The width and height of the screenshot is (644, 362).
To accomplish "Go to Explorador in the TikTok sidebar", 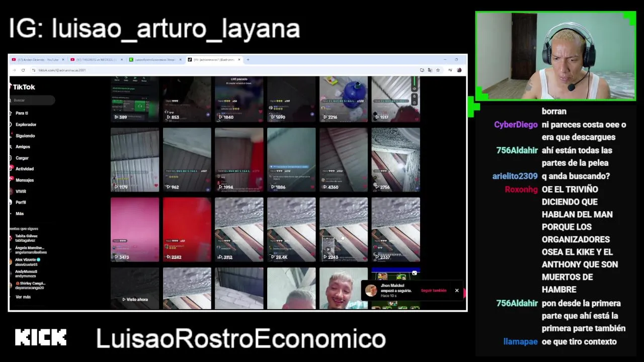I will (x=25, y=125).
